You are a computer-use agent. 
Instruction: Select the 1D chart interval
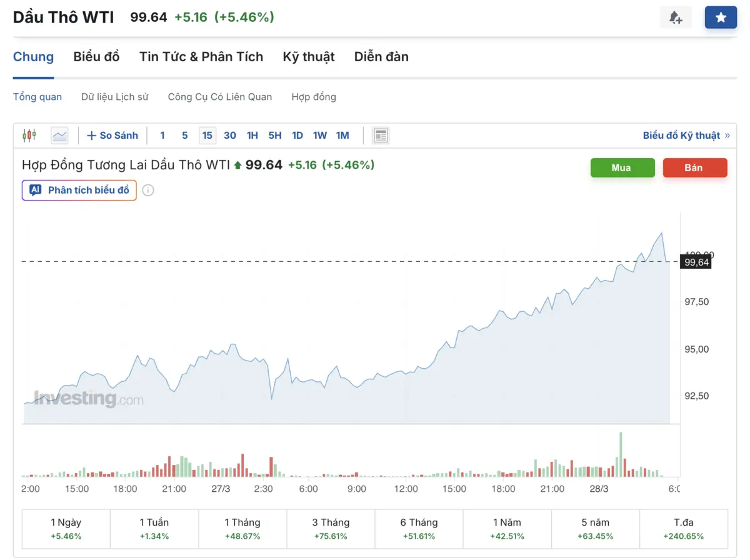pyautogui.click(x=297, y=135)
